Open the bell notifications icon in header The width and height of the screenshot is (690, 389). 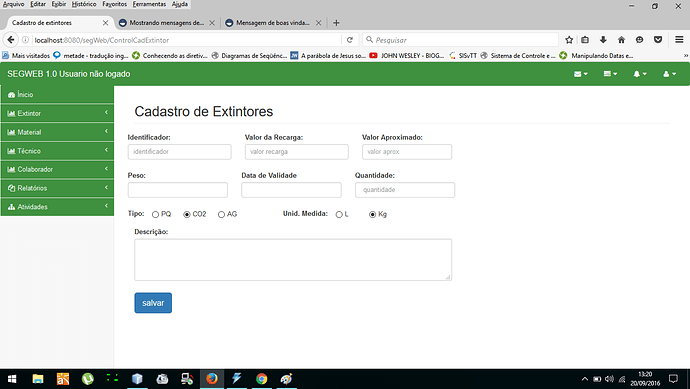[640, 74]
